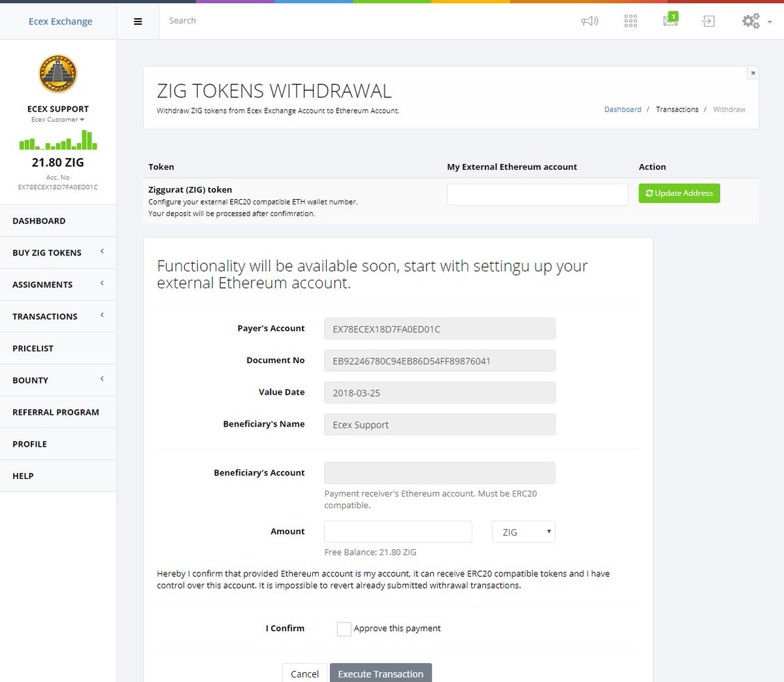Toggle the hamburger sidebar menu icon

(138, 22)
